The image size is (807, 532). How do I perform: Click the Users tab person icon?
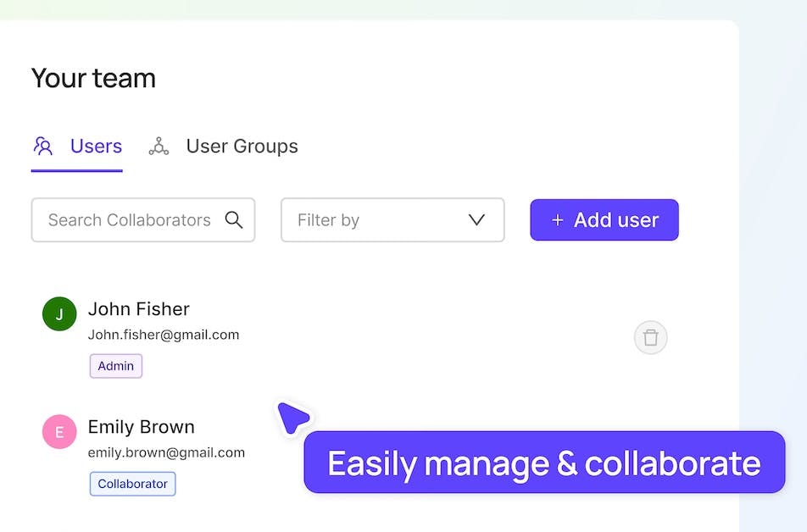[x=42, y=146]
